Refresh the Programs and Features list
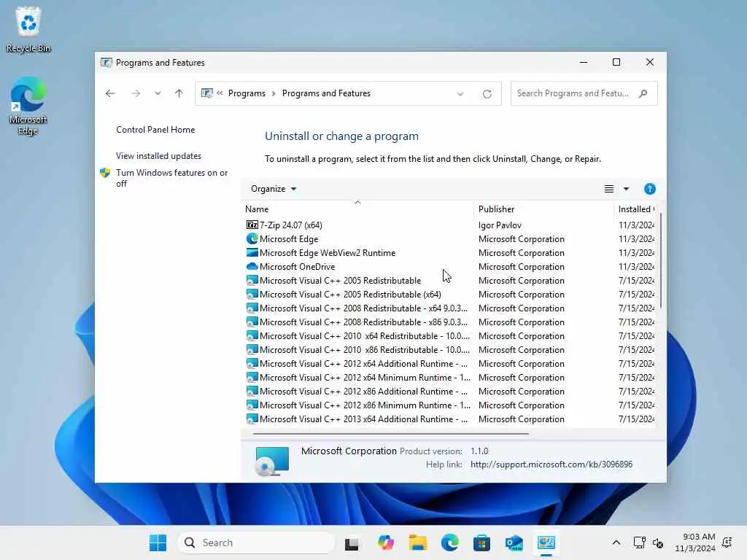 [487, 94]
